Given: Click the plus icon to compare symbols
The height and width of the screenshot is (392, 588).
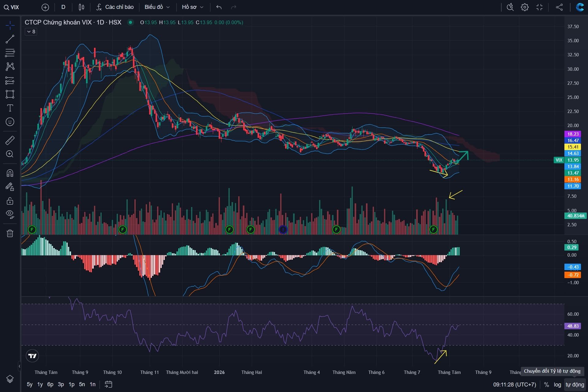Looking at the screenshot, I should [x=45, y=7].
